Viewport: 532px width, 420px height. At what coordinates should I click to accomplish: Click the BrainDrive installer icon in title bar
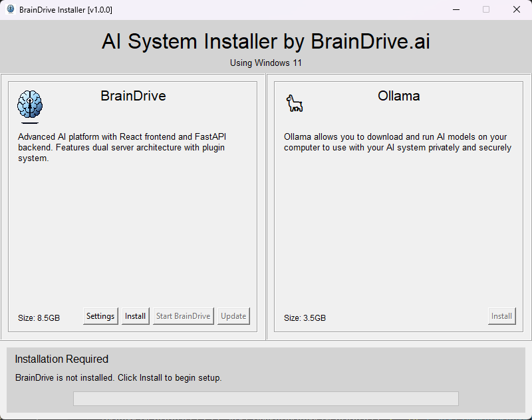click(x=9, y=9)
